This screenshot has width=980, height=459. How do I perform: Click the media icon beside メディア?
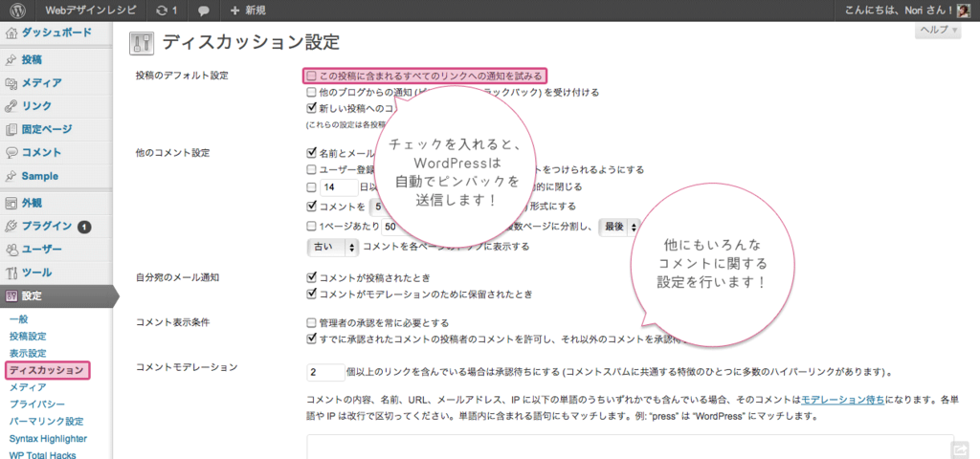point(11,83)
